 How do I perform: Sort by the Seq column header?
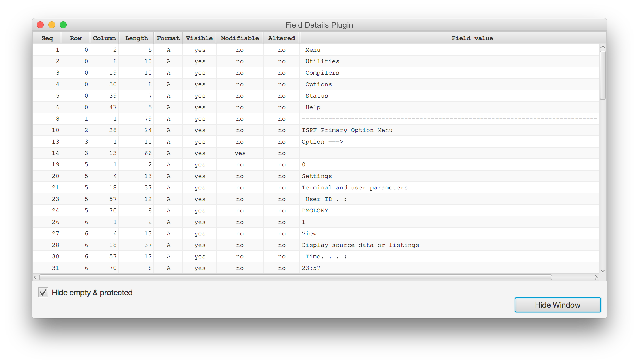point(47,38)
